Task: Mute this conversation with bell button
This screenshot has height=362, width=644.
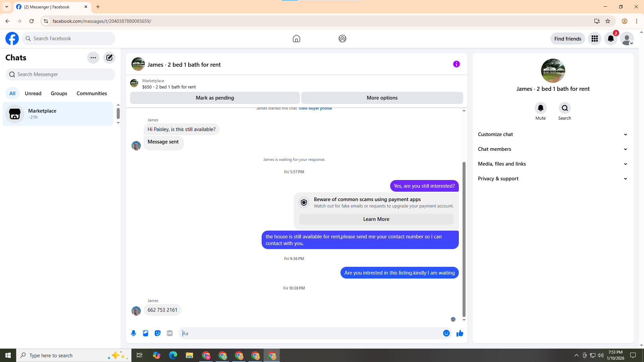Action: click(x=540, y=108)
